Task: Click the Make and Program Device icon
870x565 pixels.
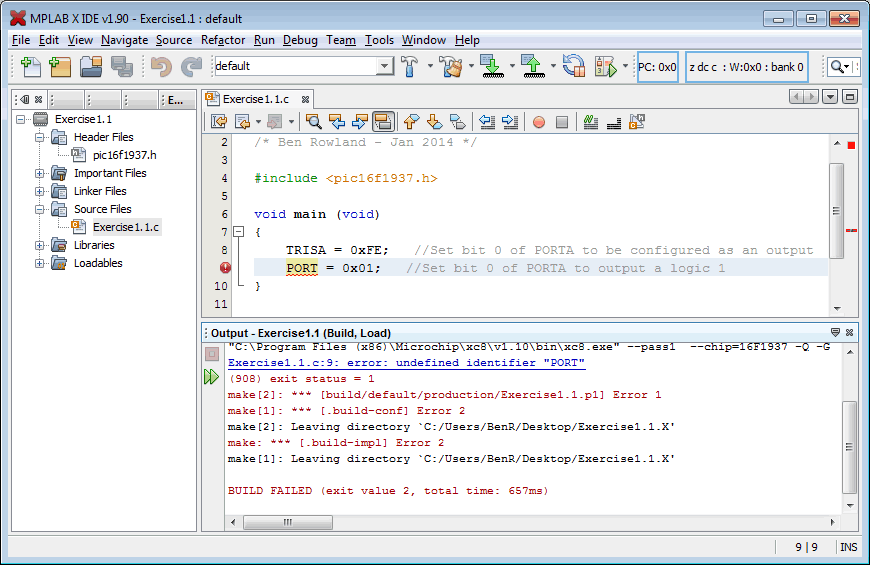Action: point(492,67)
